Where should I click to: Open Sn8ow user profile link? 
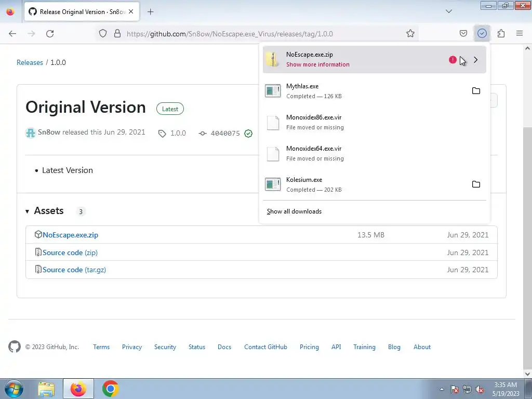(49, 132)
